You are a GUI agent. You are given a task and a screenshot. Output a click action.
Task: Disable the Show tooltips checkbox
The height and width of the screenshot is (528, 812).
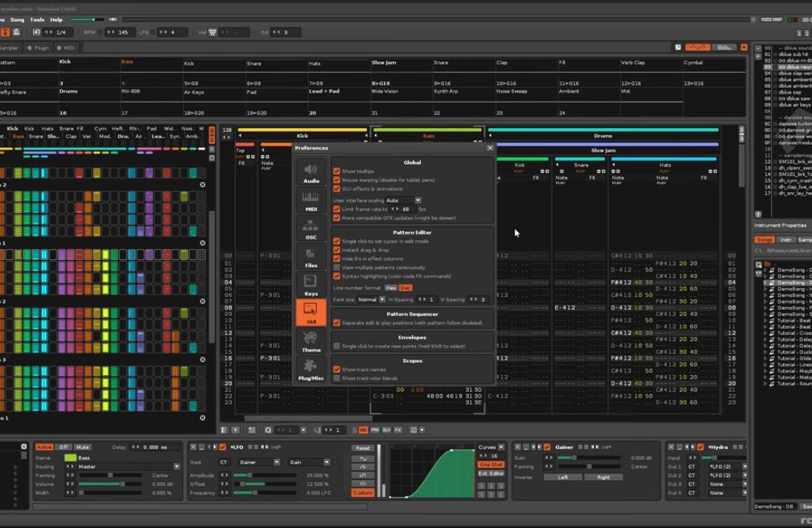pyautogui.click(x=337, y=171)
